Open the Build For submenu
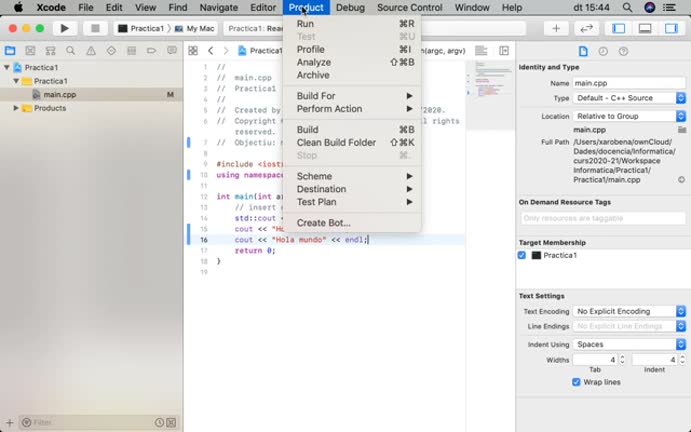This screenshot has width=691, height=432. tap(352, 96)
